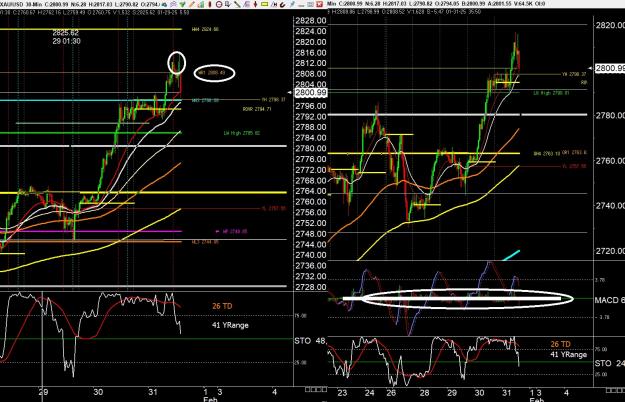Click the STO 48 indicator label
The height and width of the screenshot is (402, 625).
310,341
